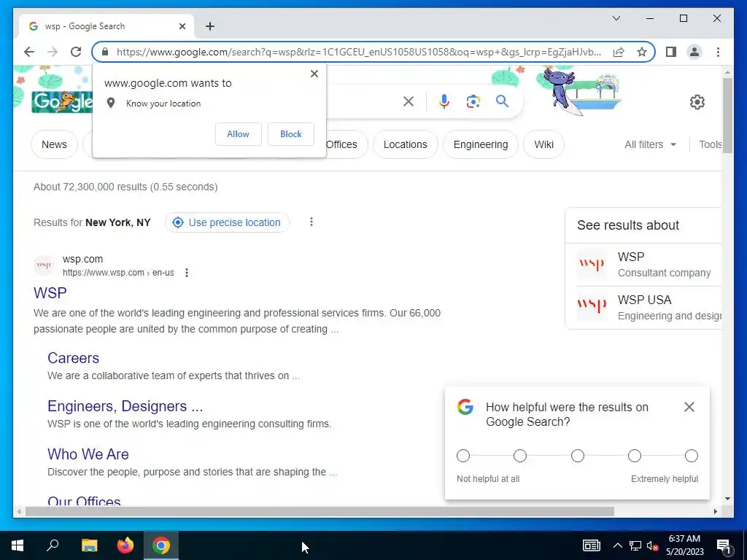Select the middle helpfulness rating circle
Viewport: 747px width, 560px height.
click(578, 456)
